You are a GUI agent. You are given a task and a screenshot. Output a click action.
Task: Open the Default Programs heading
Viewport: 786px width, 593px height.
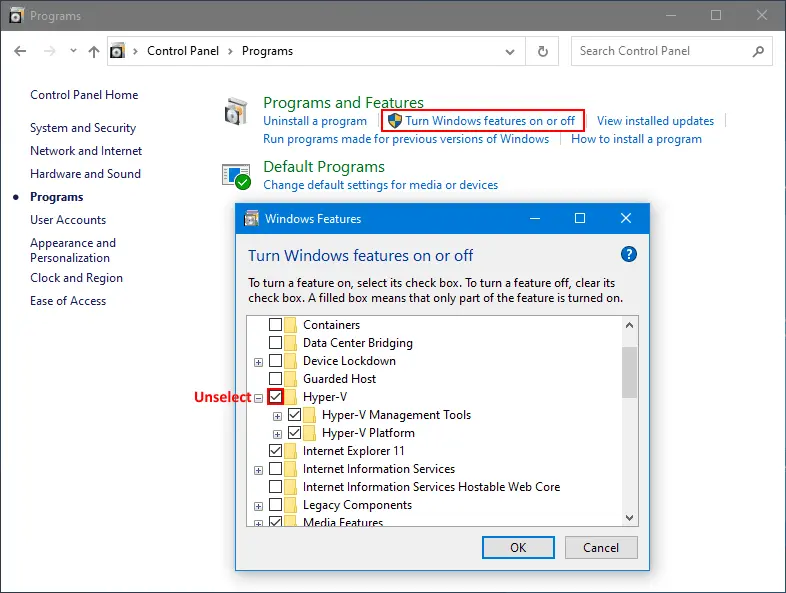tap(324, 166)
